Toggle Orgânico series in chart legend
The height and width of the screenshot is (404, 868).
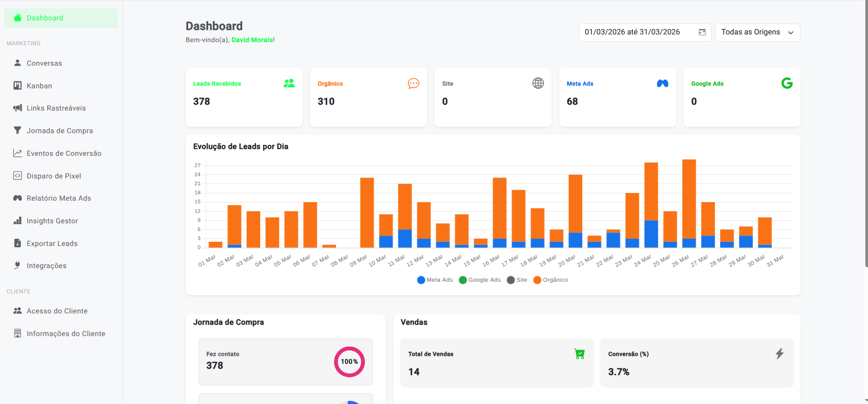coord(551,280)
